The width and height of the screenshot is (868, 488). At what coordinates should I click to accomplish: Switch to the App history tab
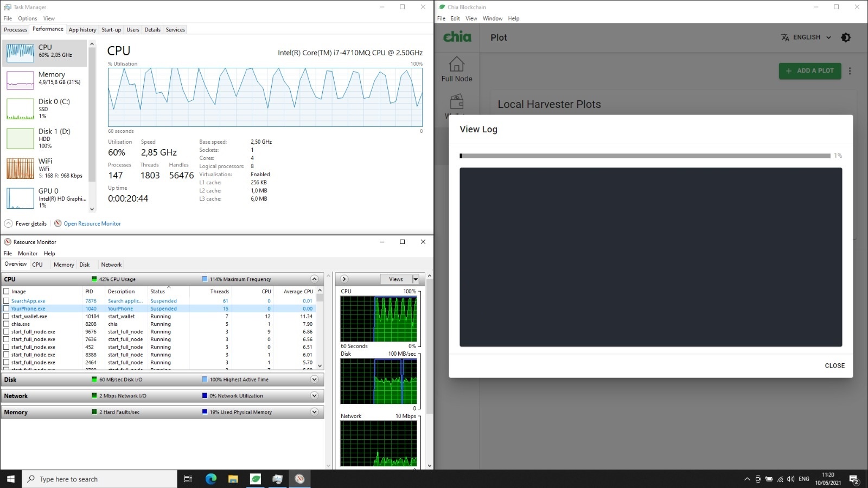(x=82, y=30)
